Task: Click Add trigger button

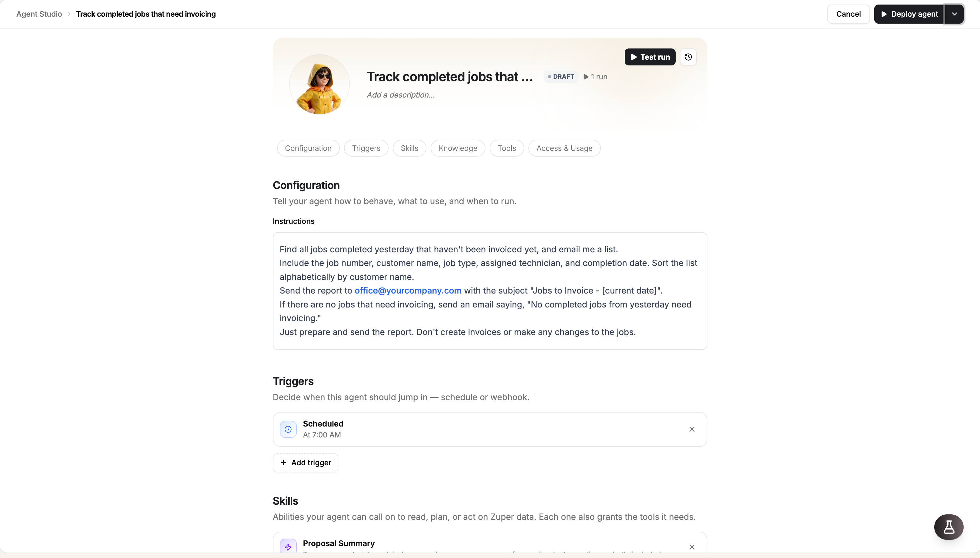Action: point(305,463)
